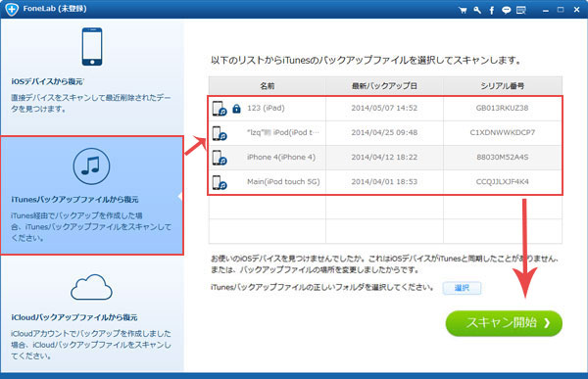The height and width of the screenshot is (379, 588).
Task: Click the device icon in the "lzq" iPod row
Action: [220, 133]
